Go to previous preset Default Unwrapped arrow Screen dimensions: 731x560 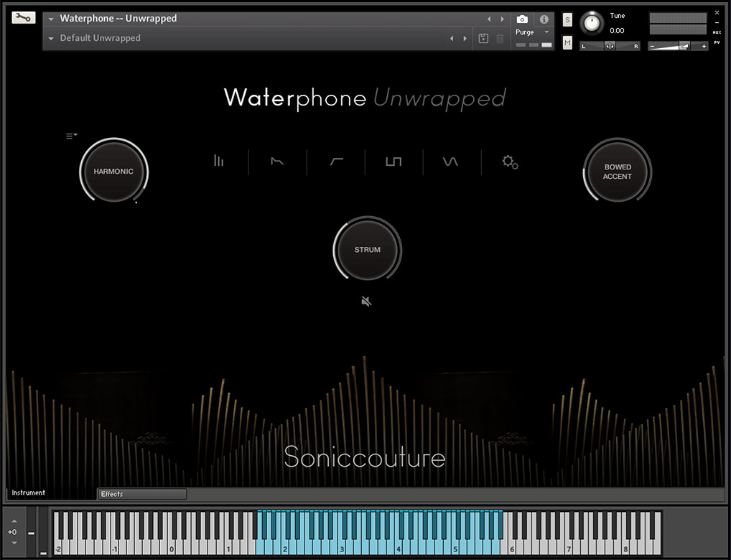click(x=451, y=38)
